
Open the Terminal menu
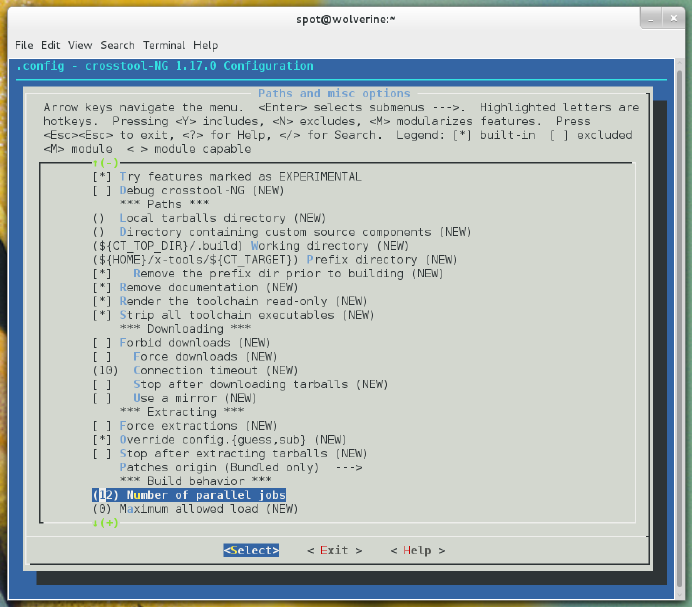pyautogui.click(x=164, y=45)
